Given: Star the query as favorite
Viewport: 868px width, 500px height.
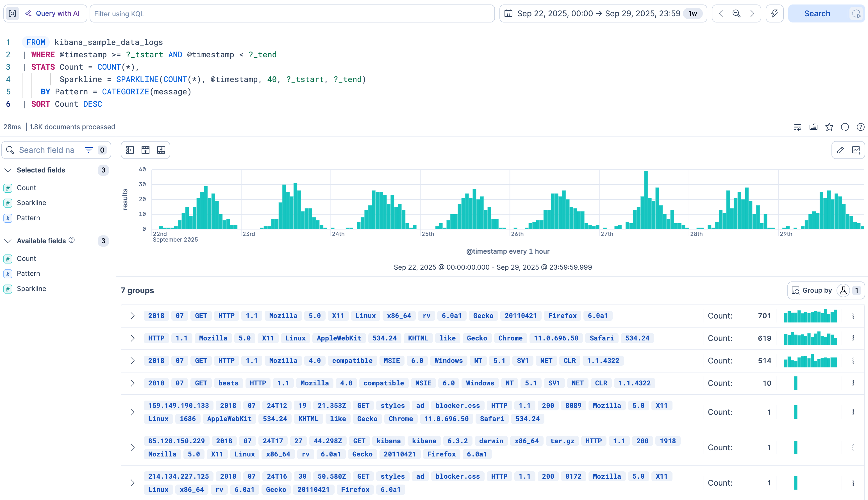Looking at the screenshot, I should click(x=829, y=127).
